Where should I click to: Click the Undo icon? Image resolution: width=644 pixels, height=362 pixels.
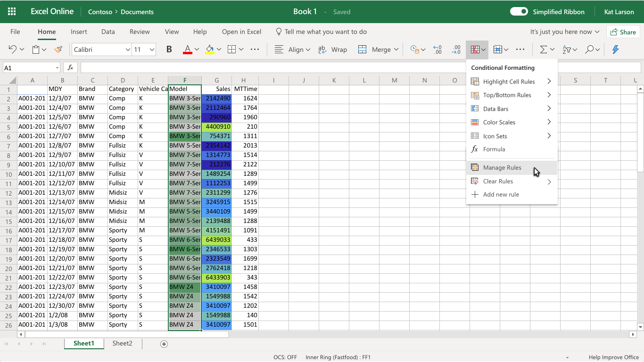coord(13,49)
